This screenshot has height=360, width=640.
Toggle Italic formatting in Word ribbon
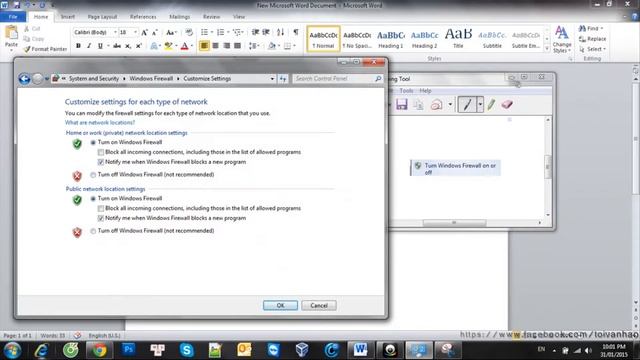tap(89, 46)
